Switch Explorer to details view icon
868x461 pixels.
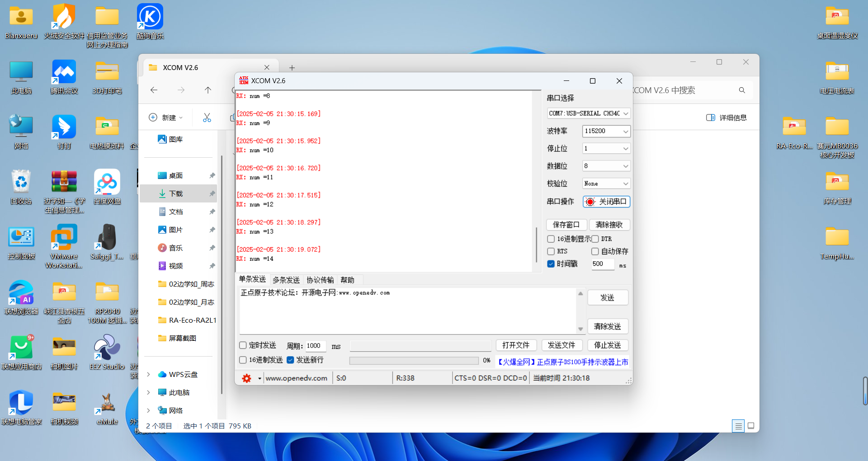(738, 426)
